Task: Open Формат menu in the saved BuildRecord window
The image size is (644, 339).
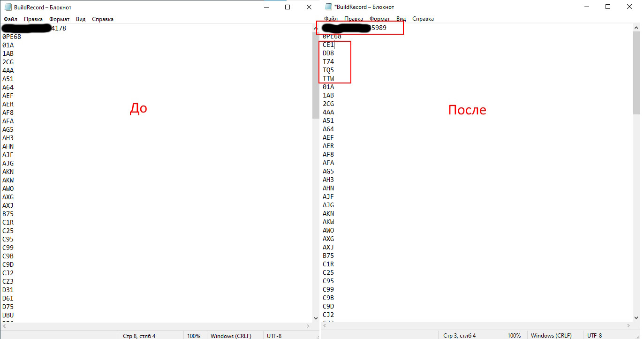Action: [x=59, y=19]
